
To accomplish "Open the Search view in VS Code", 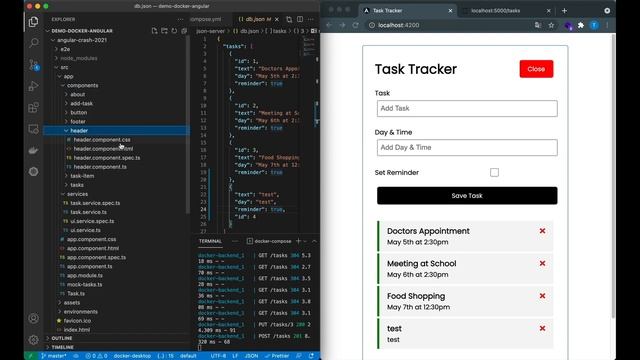I will 33,42.
